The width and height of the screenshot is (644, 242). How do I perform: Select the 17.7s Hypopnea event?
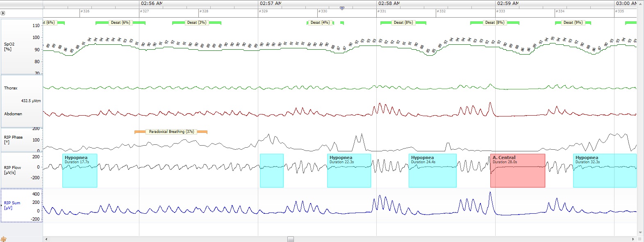coord(80,171)
